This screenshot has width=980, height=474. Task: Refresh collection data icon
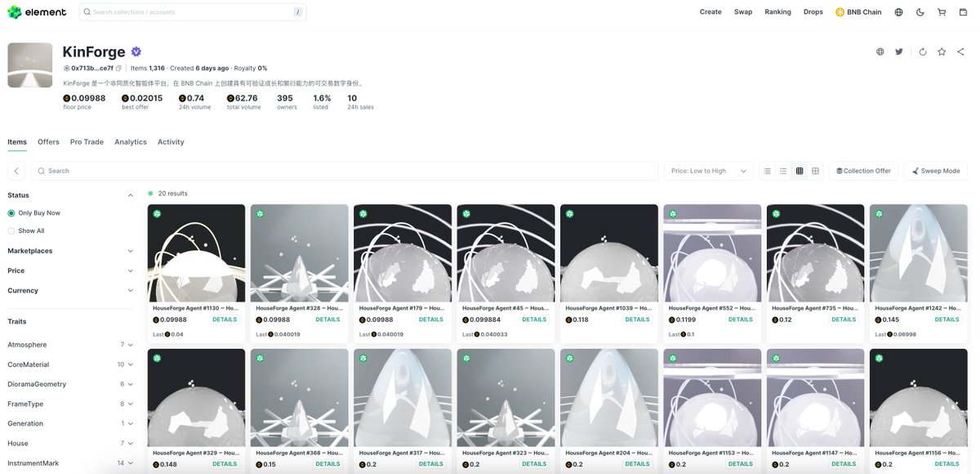(923, 51)
